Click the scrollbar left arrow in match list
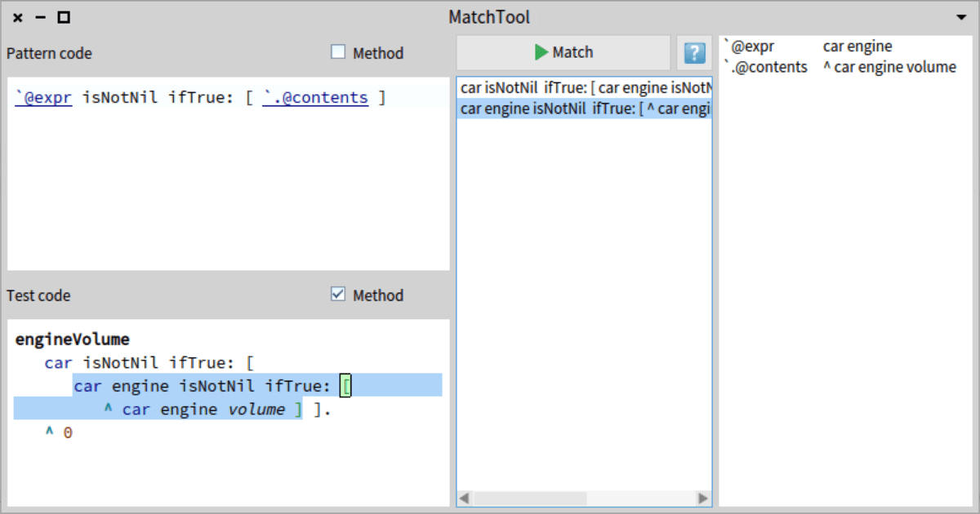Viewport: 980px width, 514px height. [x=465, y=498]
